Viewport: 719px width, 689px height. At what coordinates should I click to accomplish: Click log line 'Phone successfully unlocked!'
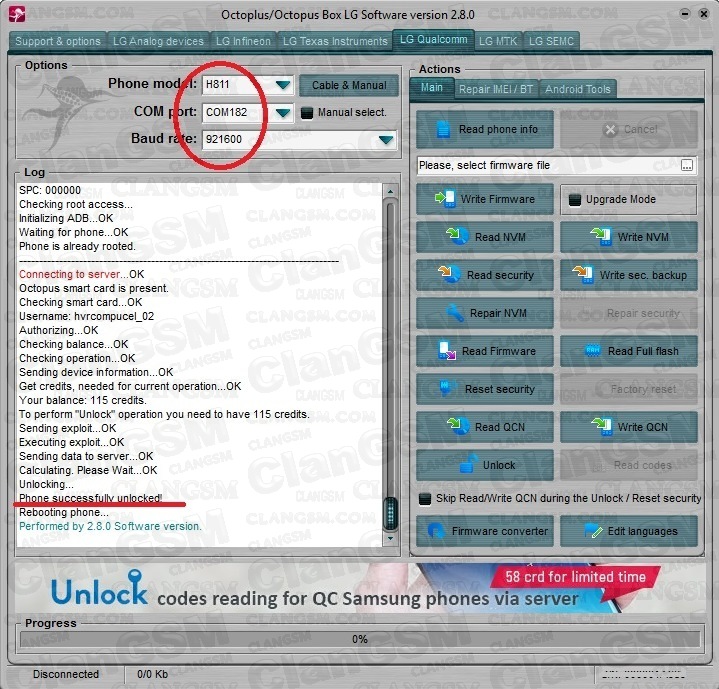[x=90, y=498]
